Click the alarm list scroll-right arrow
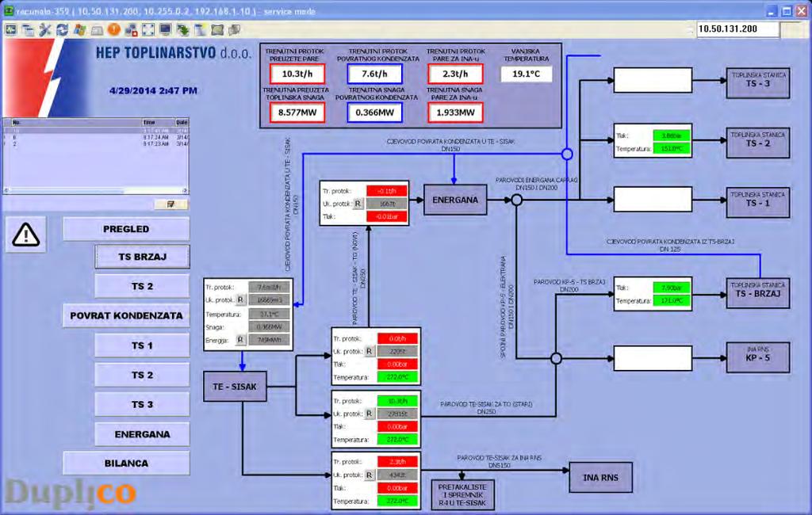Image resolution: width=812 pixels, height=515 pixels. coord(185,190)
